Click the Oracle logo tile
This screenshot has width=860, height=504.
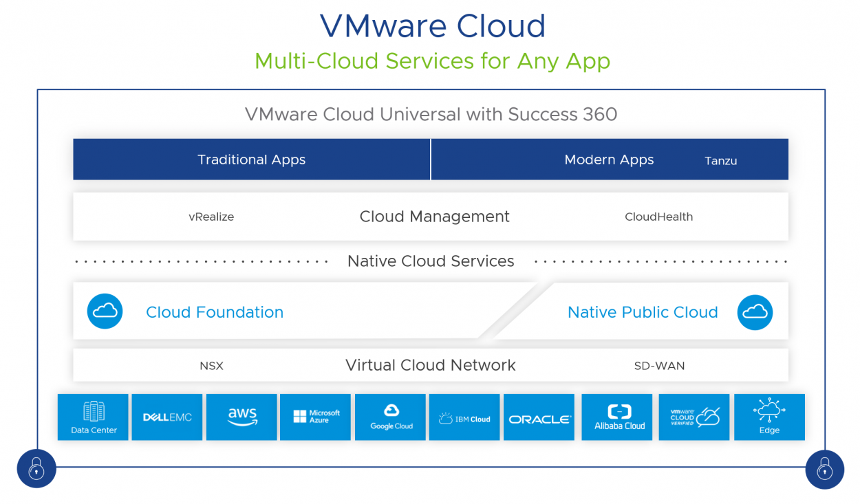click(x=539, y=417)
